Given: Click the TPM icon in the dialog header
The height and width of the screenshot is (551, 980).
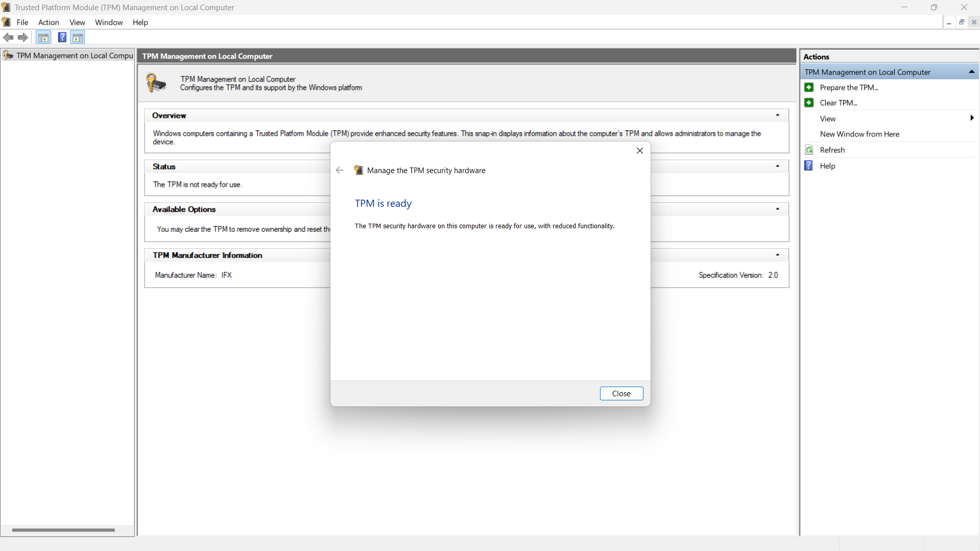Looking at the screenshot, I should pyautogui.click(x=358, y=171).
